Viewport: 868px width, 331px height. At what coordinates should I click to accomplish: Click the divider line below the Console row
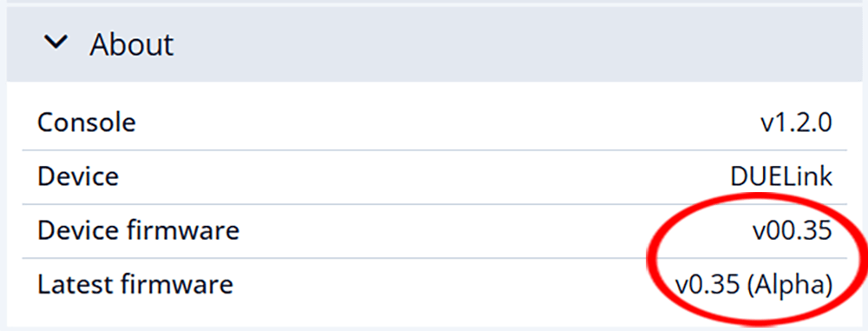(x=435, y=149)
